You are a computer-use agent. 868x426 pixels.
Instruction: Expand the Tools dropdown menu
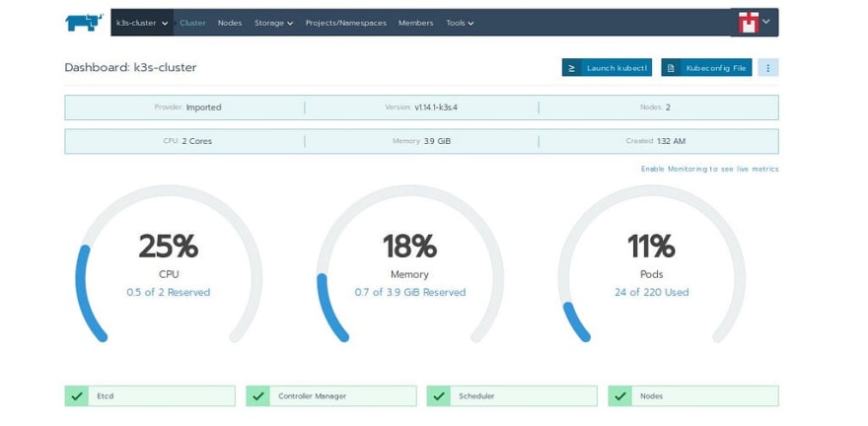(x=460, y=23)
